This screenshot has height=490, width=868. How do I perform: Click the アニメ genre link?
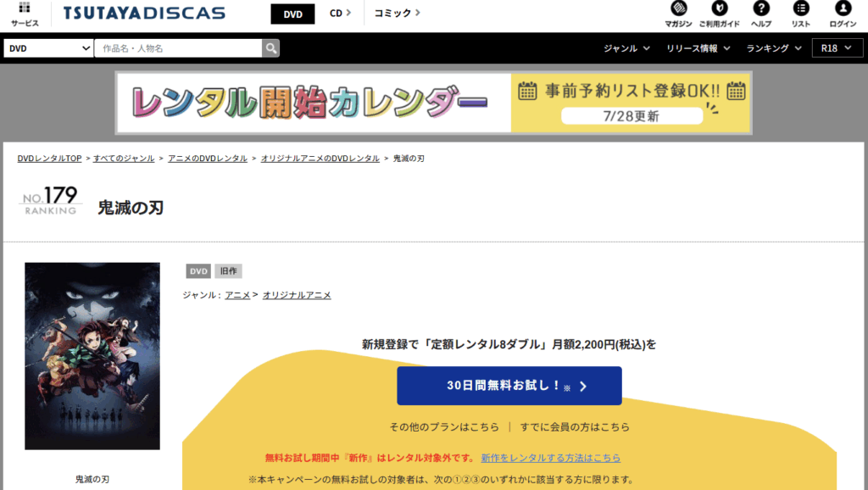pos(237,295)
